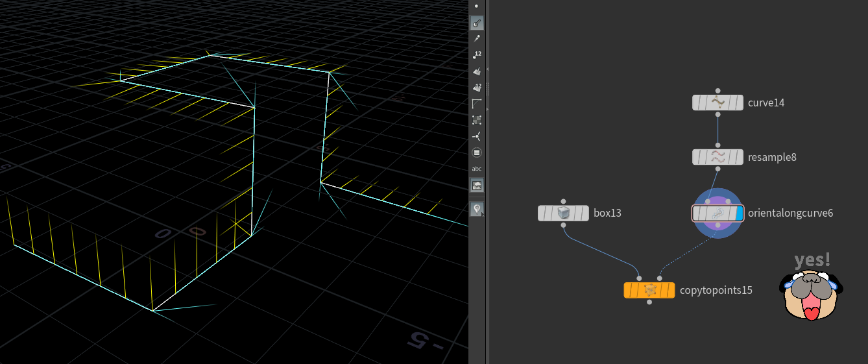868x364 pixels.
Task: Click the box13 node label
Action: click(607, 213)
